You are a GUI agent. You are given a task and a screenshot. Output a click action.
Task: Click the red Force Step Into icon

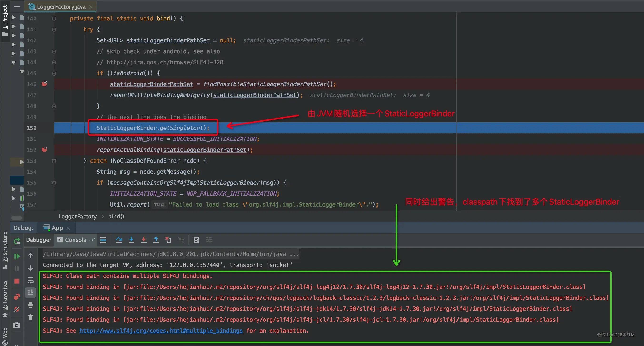click(144, 240)
